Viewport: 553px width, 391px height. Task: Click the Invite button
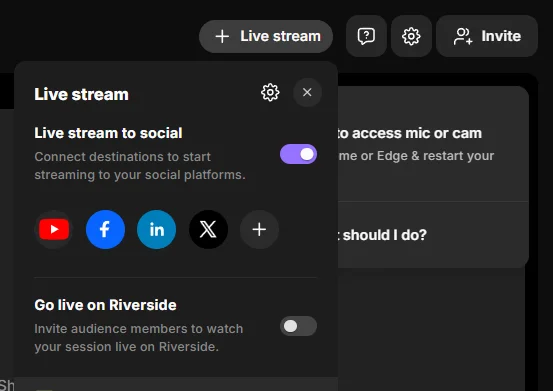[487, 36]
